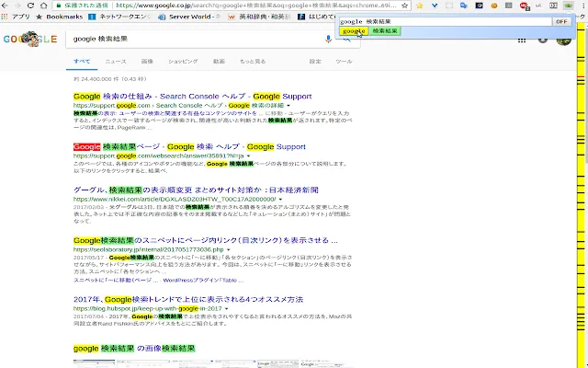Open the red badge extension icon
The image size is (588, 368).
click(x=525, y=6)
